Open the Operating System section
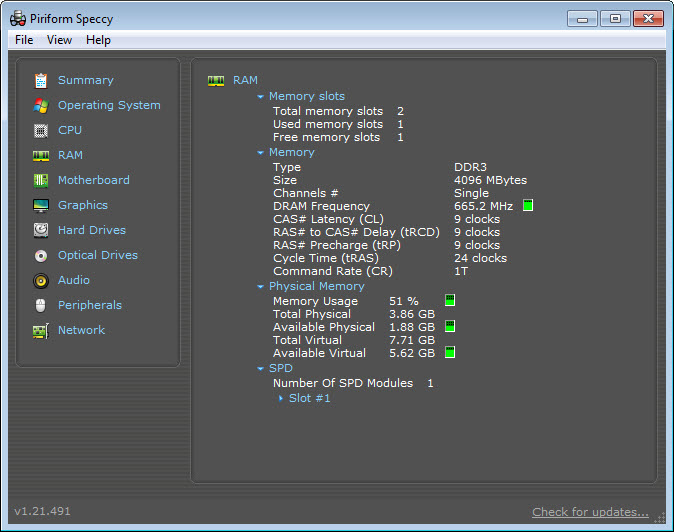The height and width of the screenshot is (532, 674). pyautogui.click(x=109, y=105)
